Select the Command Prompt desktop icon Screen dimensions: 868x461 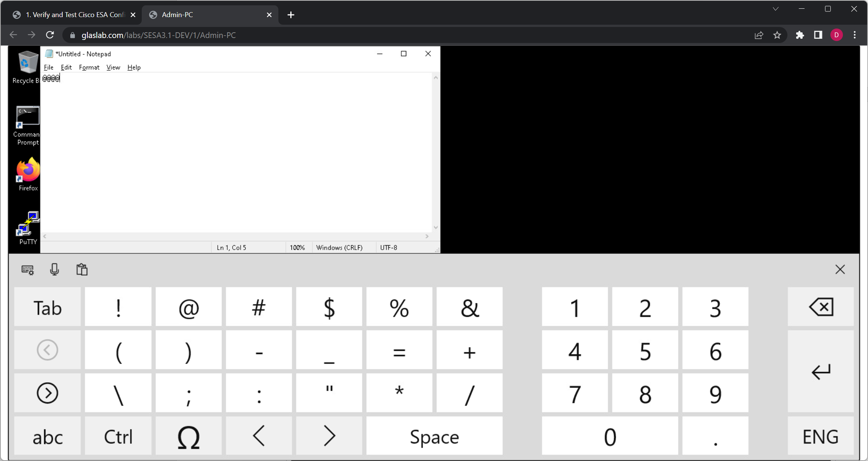pyautogui.click(x=27, y=125)
